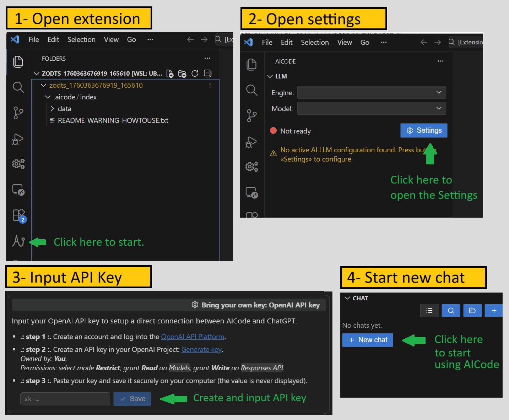
Task: Open Remote Explorer icon in step 1 activity bar
Action: coord(18,190)
